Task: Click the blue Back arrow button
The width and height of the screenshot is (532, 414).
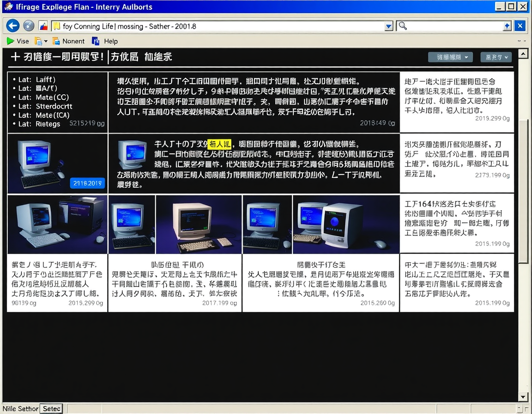Action: coord(12,26)
